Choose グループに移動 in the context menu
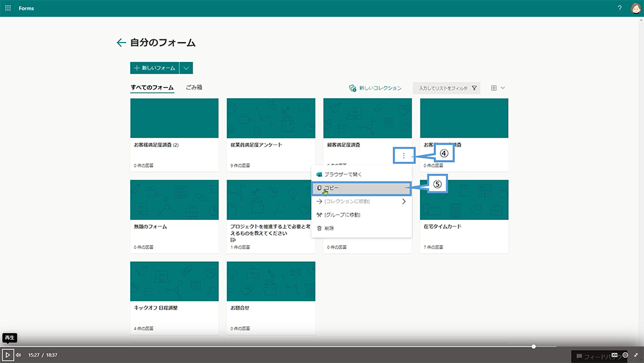The image size is (644, 363). pos(361,215)
